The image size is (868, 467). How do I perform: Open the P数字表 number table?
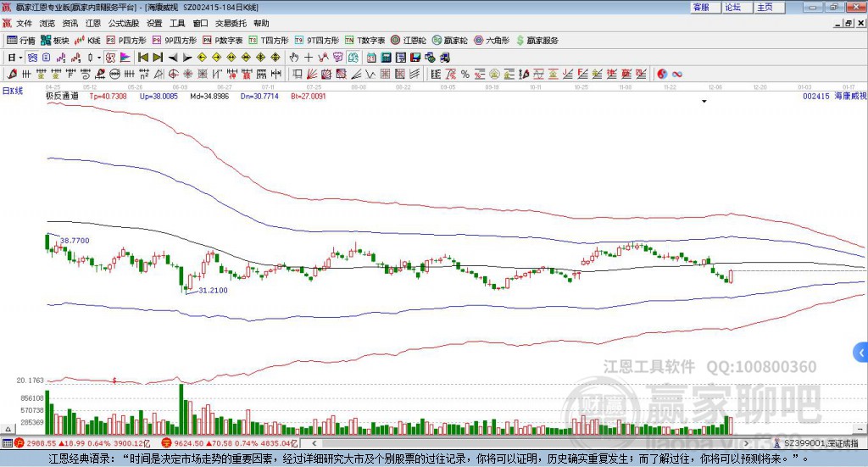223,41
